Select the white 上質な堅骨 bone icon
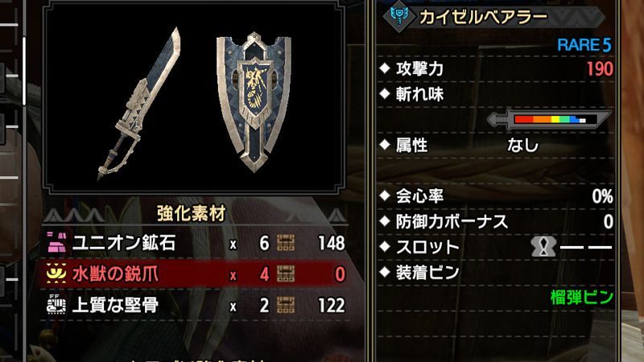The width and height of the screenshot is (644, 362). (56, 305)
